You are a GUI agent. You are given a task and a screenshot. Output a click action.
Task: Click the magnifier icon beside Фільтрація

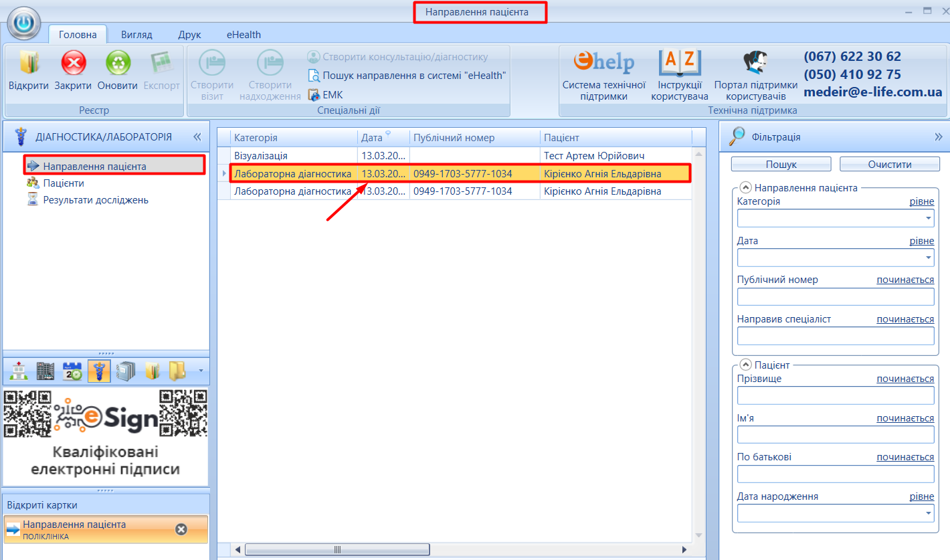(x=737, y=136)
